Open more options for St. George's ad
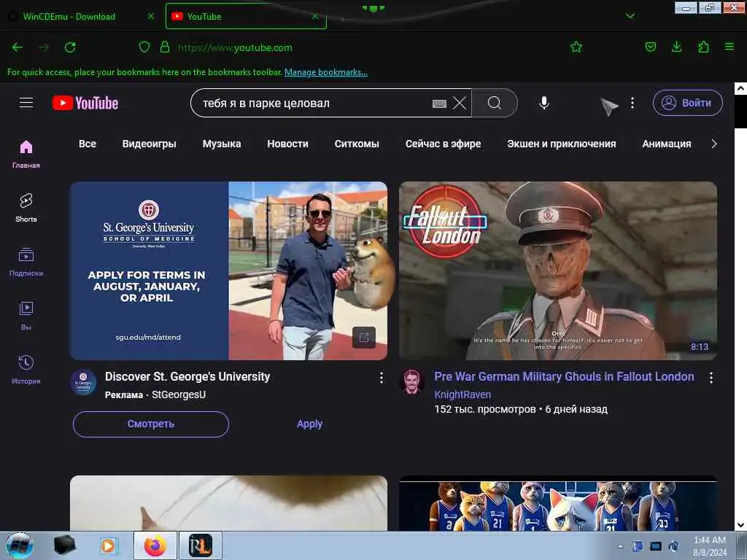The width and height of the screenshot is (747, 560). (x=381, y=378)
